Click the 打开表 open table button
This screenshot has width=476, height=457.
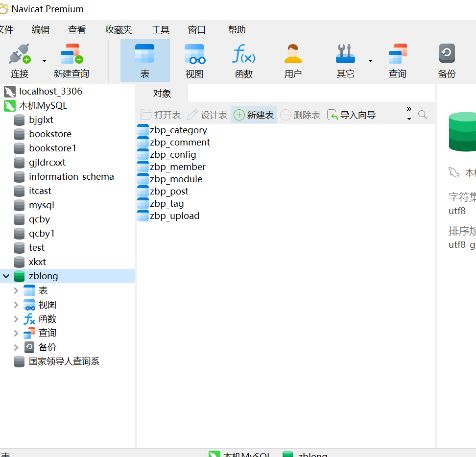161,115
